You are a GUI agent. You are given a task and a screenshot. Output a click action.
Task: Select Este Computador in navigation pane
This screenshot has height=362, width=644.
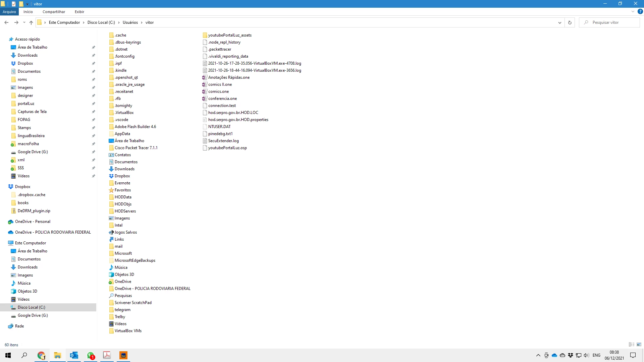(x=31, y=243)
